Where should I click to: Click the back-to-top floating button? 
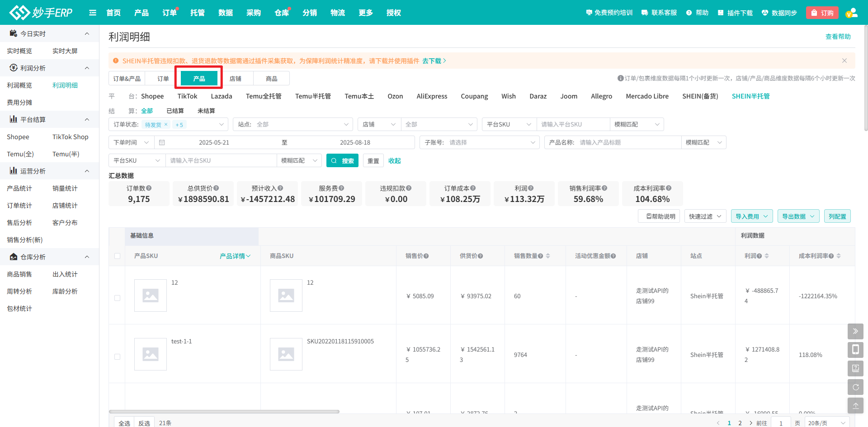click(x=855, y=406)
